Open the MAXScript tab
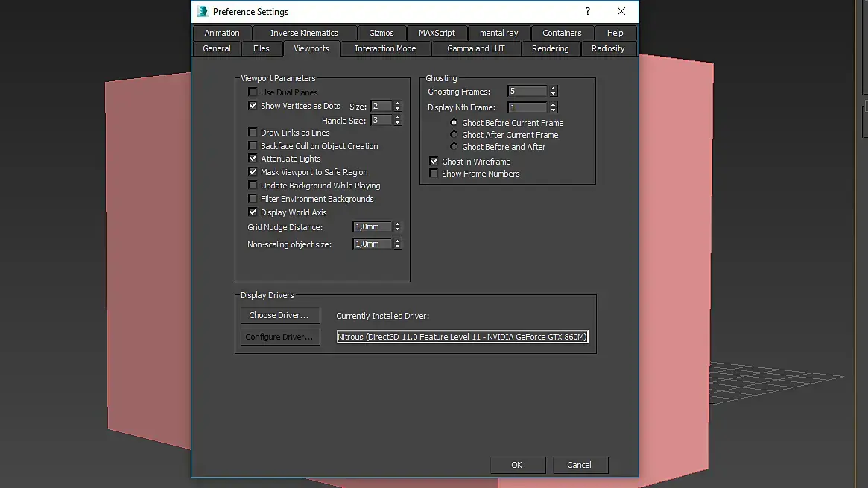The image size is (868, 488). pos(437,33)
